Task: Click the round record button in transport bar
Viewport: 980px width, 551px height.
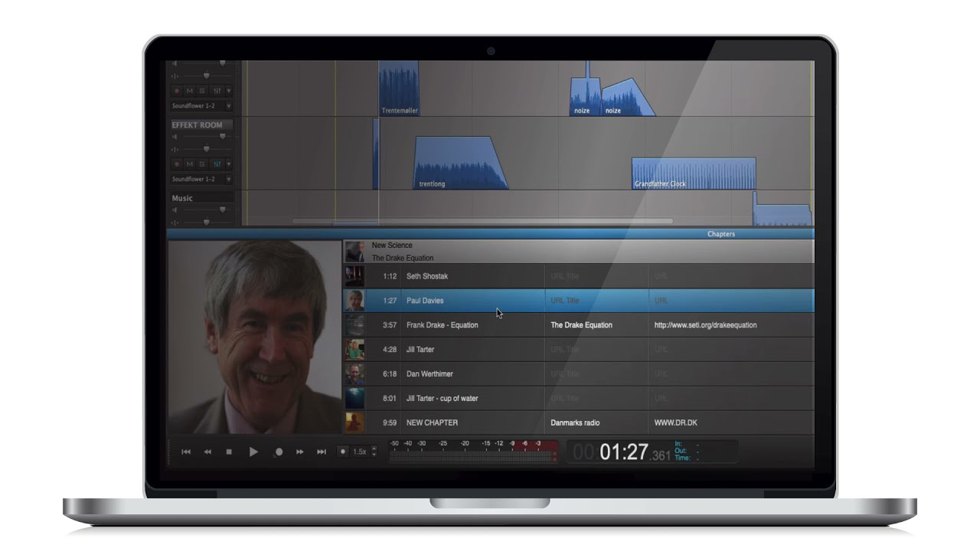Action: pos(279,452)
